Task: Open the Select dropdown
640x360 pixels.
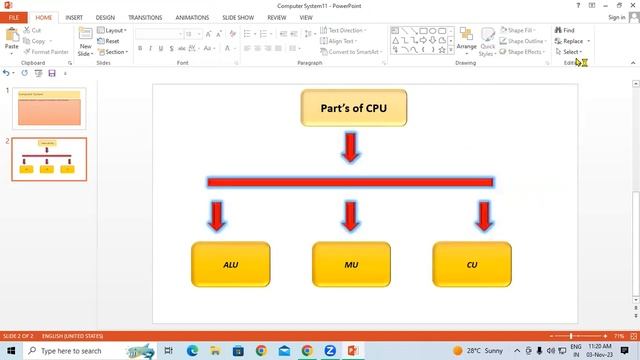Action: coord(569,52)
